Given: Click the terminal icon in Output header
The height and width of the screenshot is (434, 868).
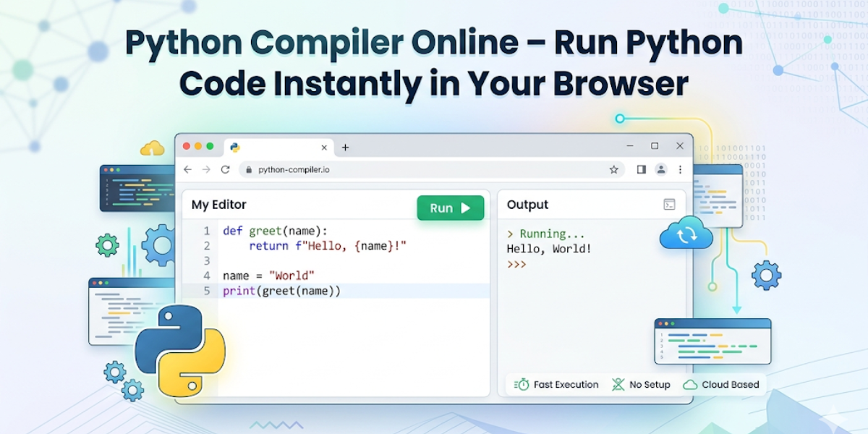Looking at the screenshot, I should coord(669,205).
